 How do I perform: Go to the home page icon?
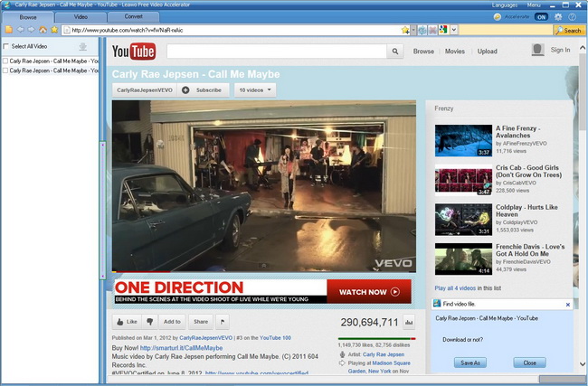pyautogui.click(x=43, y=30)
